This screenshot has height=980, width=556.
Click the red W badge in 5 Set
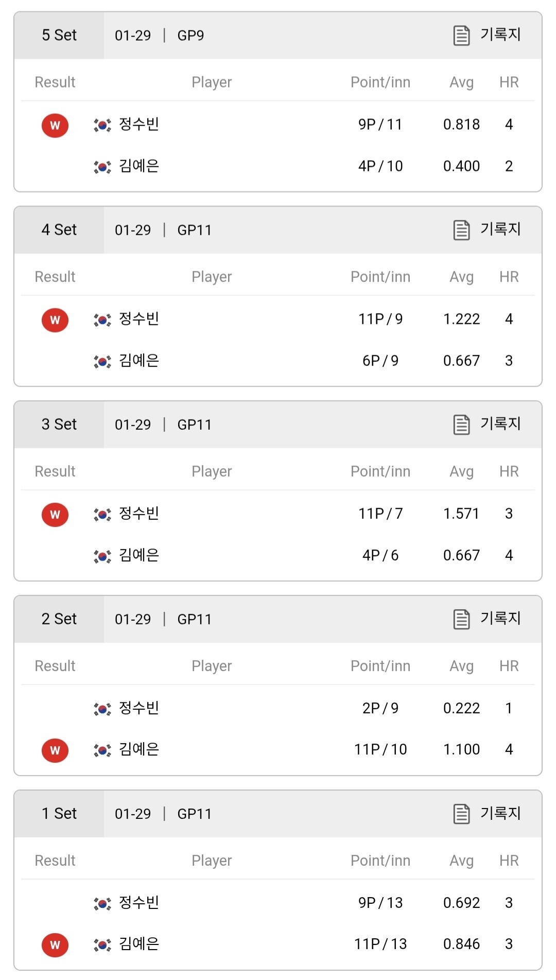[x=55, y=125]
